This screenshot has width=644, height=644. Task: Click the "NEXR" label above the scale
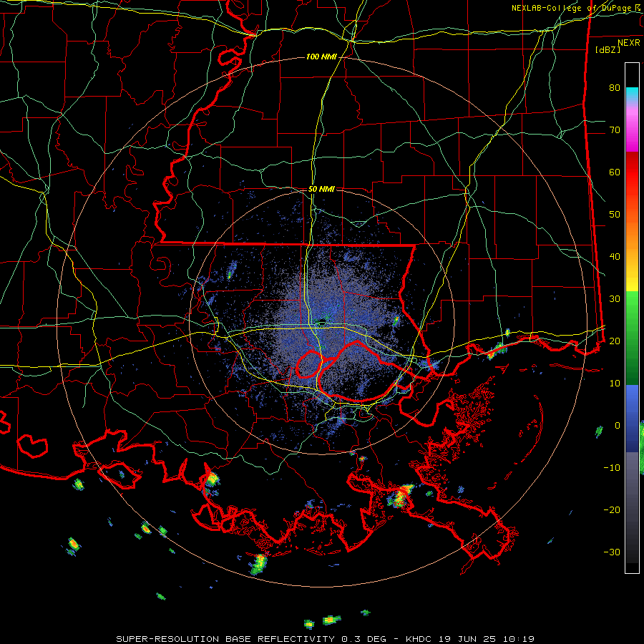629,43
